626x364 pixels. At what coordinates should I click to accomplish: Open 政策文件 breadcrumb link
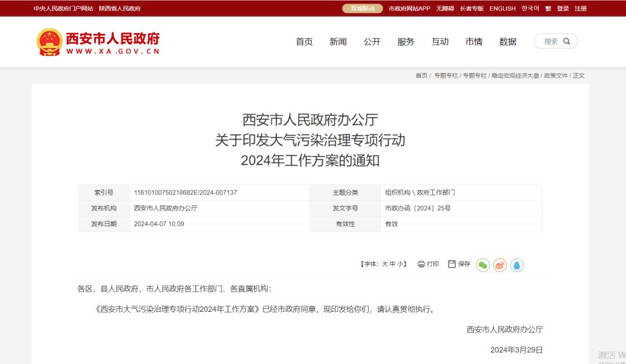click(556, 75)
